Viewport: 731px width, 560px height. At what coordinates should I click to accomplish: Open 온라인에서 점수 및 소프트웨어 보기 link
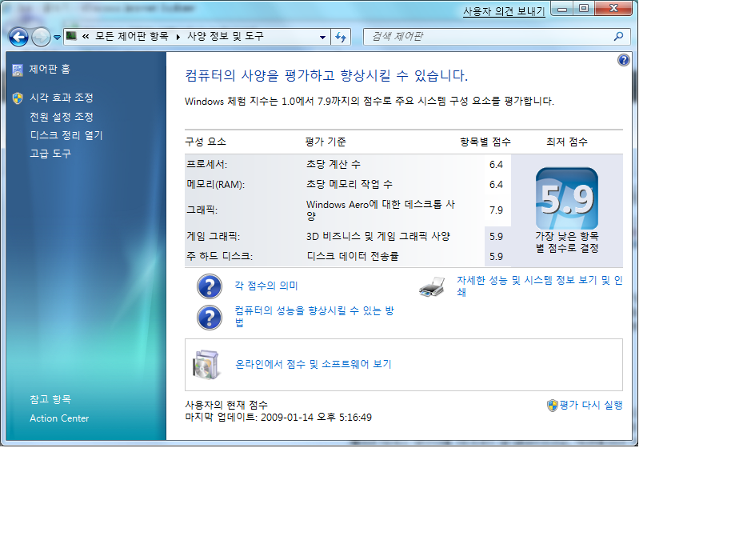coord(314,364)
